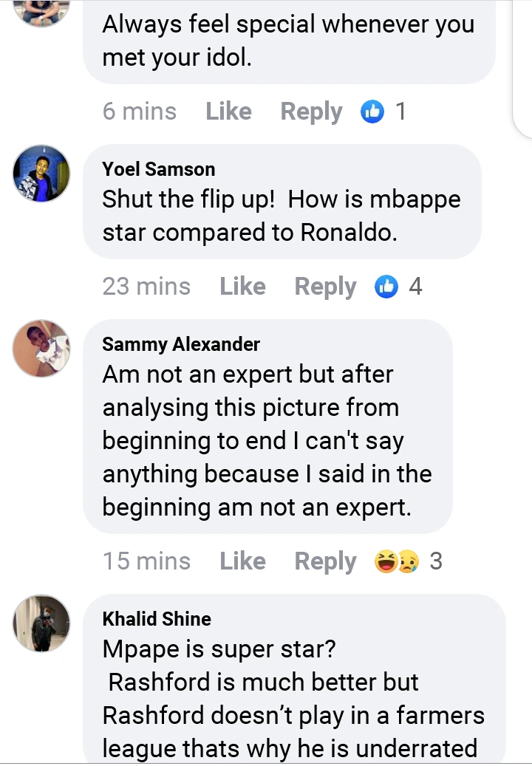Click the '6 mins' timestamp on the top comment
The width and height of the screenshot is (532, 766).
[x=140, y=112]
